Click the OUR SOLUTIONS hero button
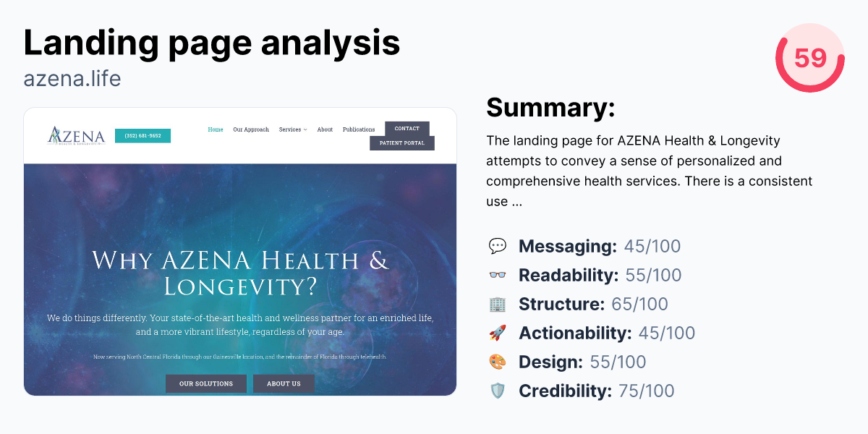 [206, 384]
